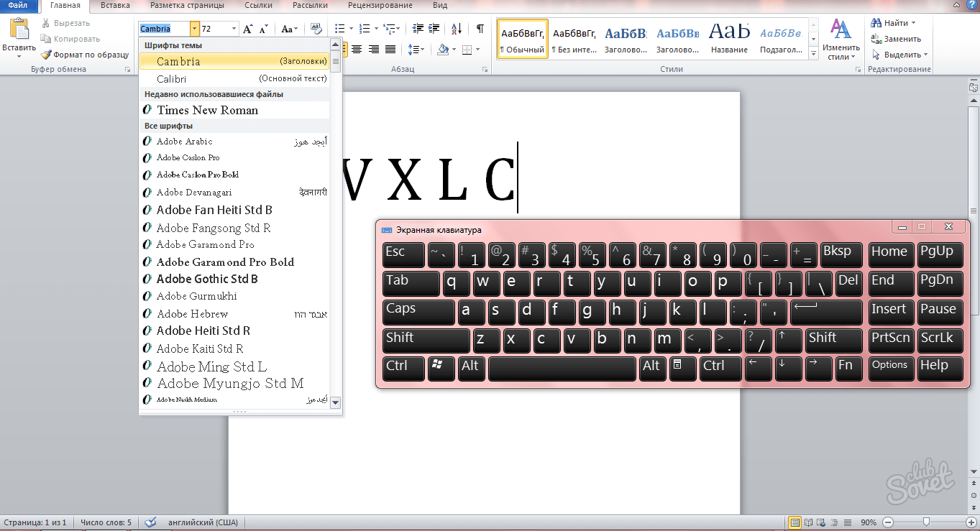
Task: Click the Copy (Копировать) icon
Action: [46, 39]
